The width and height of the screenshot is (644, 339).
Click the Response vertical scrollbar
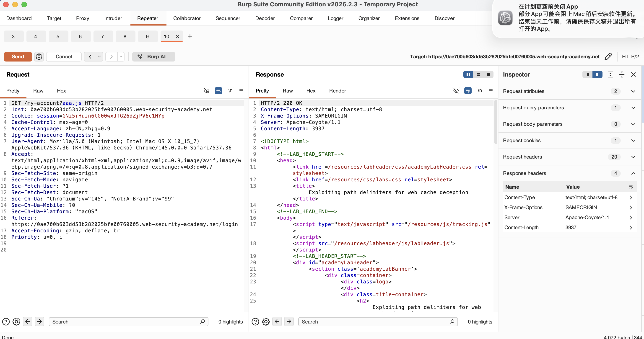click(496, 122)
